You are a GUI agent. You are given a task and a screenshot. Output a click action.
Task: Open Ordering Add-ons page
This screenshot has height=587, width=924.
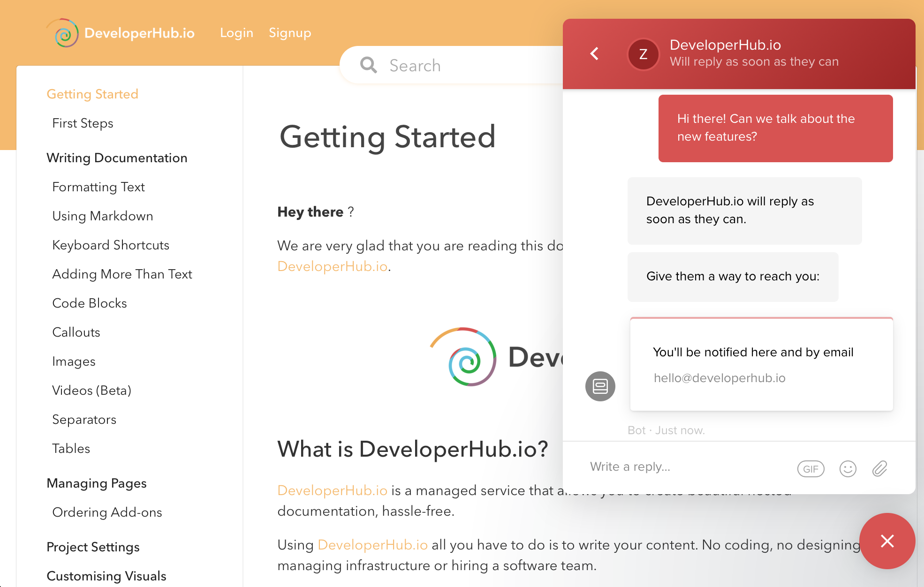pyautogui.click(x=107, y=512)
